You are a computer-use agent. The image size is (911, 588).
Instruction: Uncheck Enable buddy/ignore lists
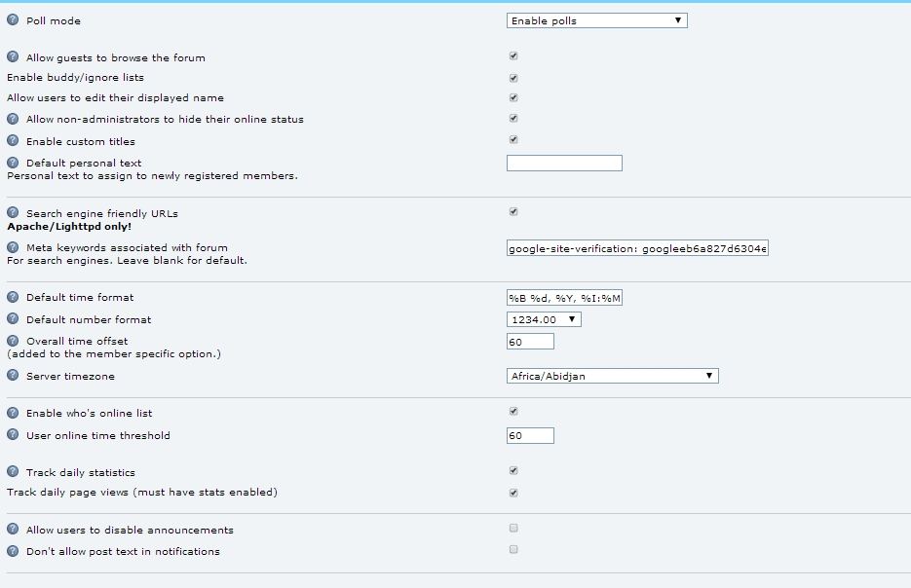point(513,78)
